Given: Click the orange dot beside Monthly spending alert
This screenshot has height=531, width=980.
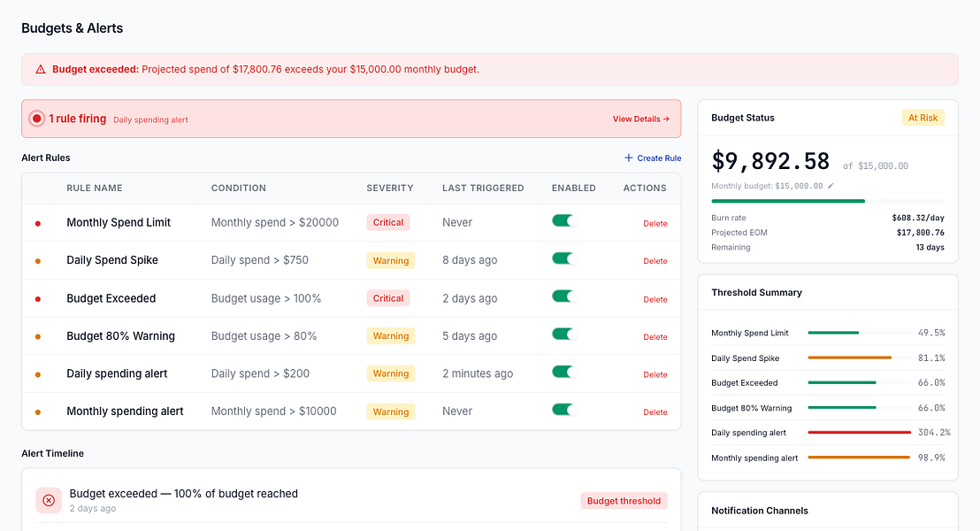Looking at the screenshot, I should 37,412.
